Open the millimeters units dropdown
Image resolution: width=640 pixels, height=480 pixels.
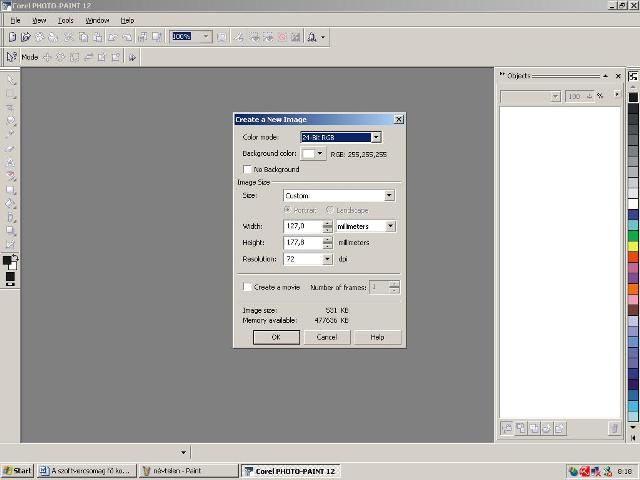click(x=390, y=227)
